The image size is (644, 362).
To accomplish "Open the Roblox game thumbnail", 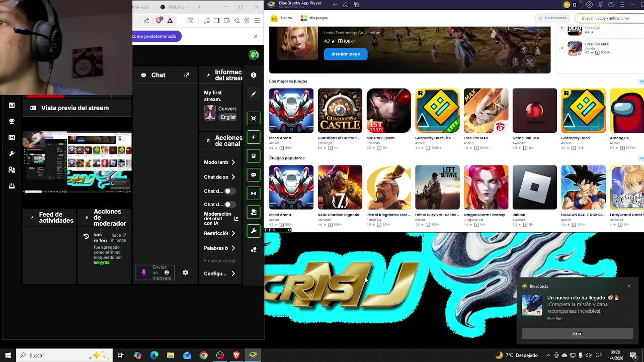I will [535, 188].
